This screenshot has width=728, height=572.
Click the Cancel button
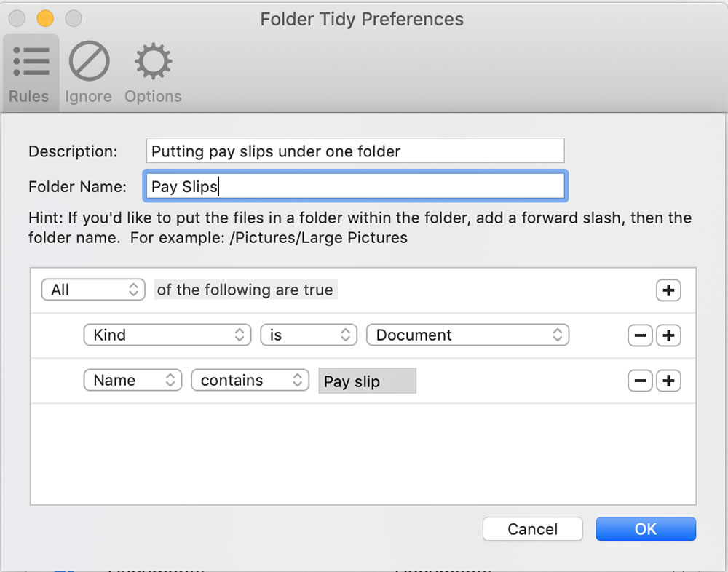point(533,529)
